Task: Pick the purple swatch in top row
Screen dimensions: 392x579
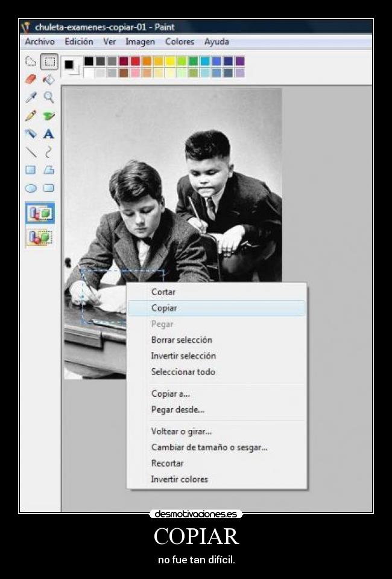Action: tap(239, 61)
